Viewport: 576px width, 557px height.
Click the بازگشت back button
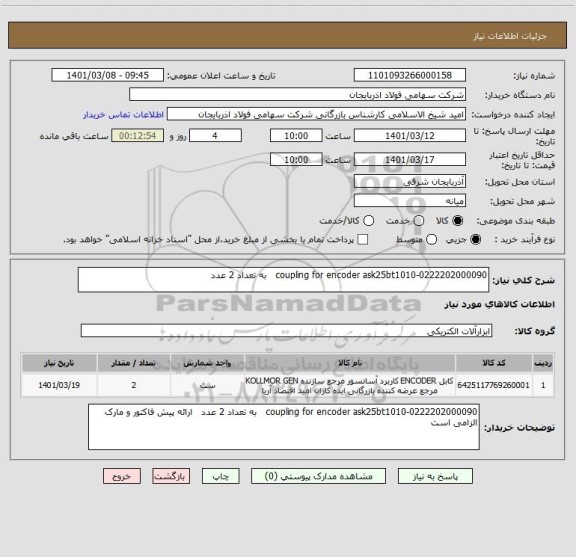pos(171,476)
